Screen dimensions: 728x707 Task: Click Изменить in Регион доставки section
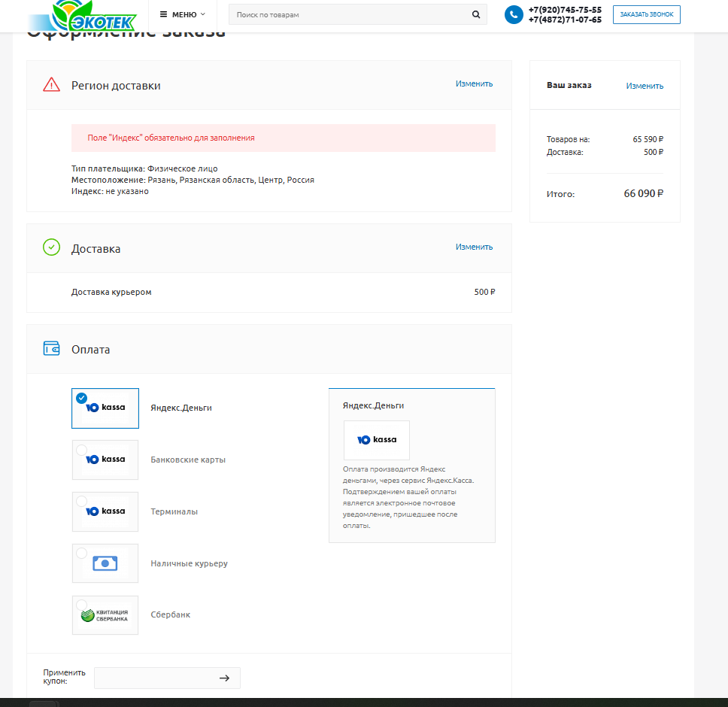pos(474,83)
